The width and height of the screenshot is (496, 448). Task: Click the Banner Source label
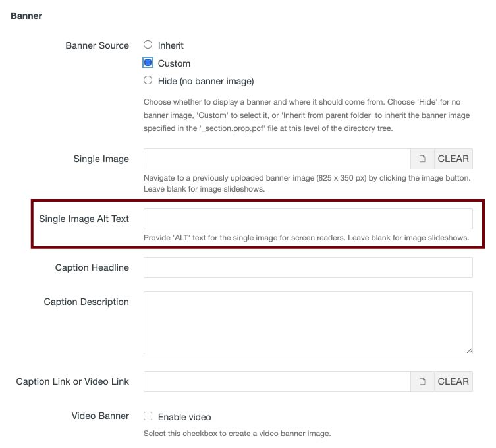pos(97,45)
